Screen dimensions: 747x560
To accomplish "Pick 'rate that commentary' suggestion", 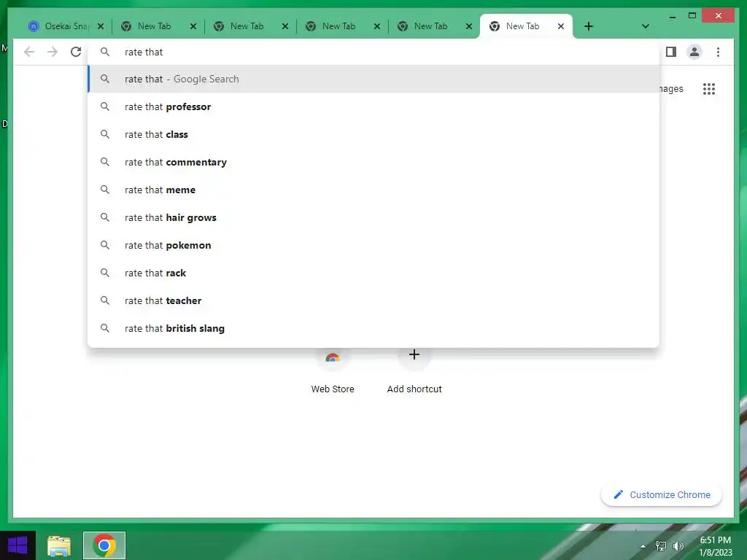I will (x=373, y=162).
